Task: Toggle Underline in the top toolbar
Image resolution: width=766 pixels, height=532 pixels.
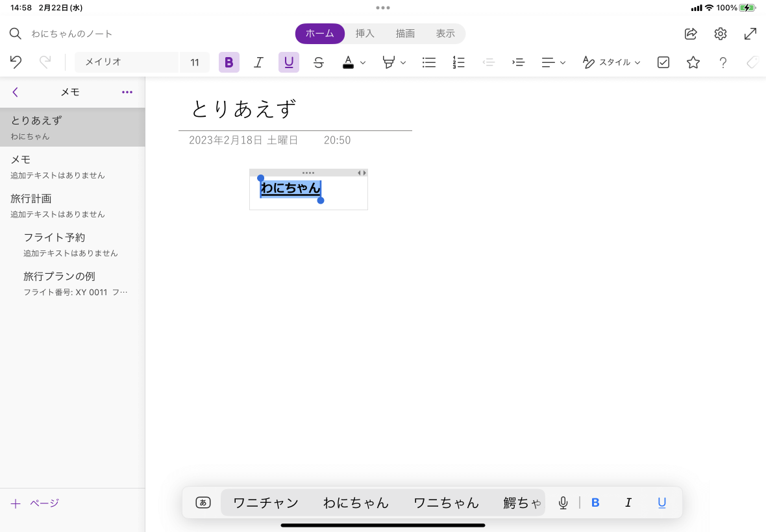Action: click(x=289, y=62)
